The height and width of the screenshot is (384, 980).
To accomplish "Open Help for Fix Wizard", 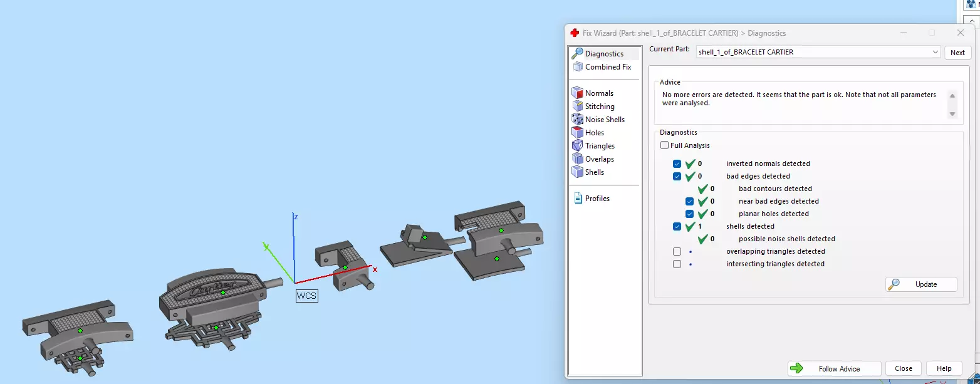I will pyautogui.click(x=944, y=368).
